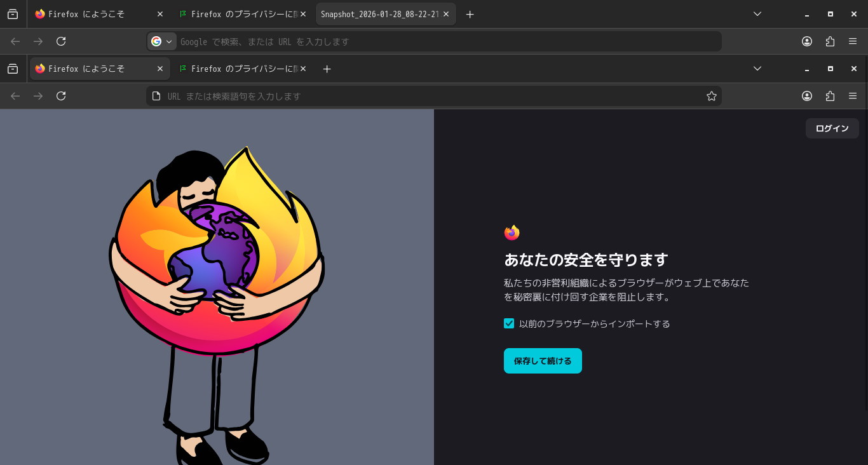Screen dimensions: 868x465
Task: Open the Google search engine dropdown
Action: coord(161,41)
